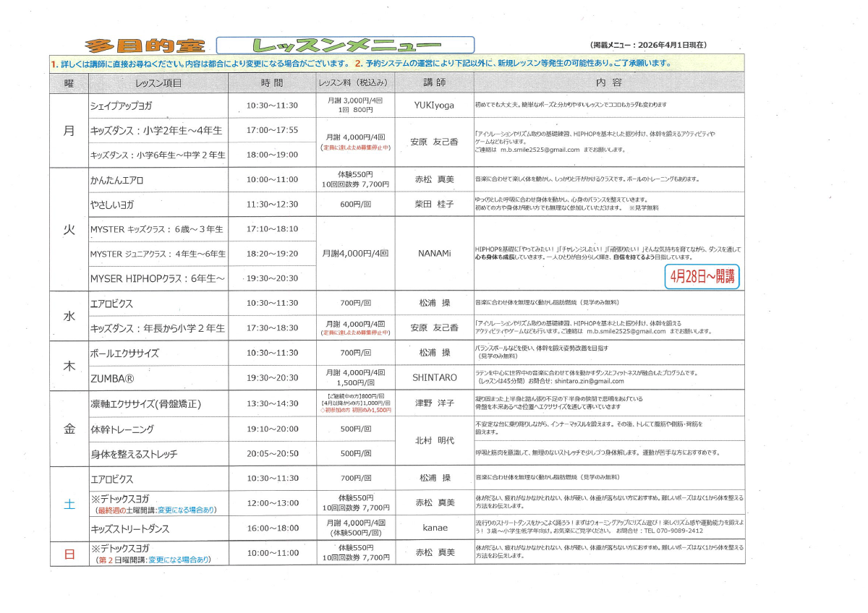
Task: Click the 600円/回 fee cell
Action: tap(355, 205)
